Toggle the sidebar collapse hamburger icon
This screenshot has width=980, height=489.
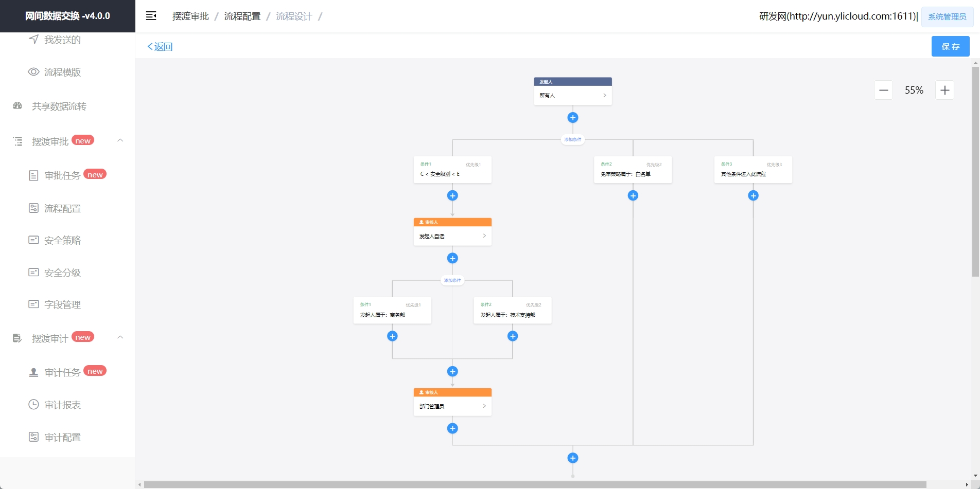click(x=151, y=16)
